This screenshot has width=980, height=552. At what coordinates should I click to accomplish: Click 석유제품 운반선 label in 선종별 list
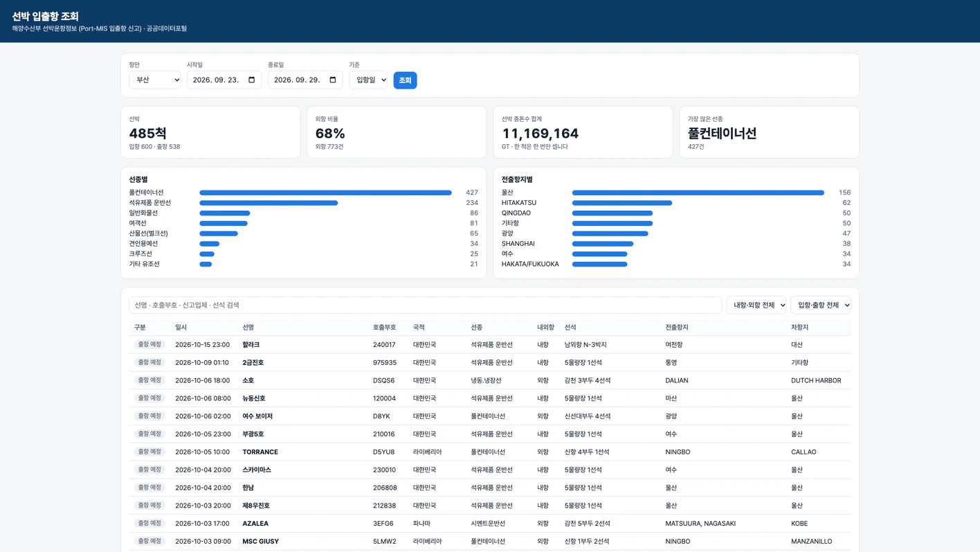coord(150,203)
